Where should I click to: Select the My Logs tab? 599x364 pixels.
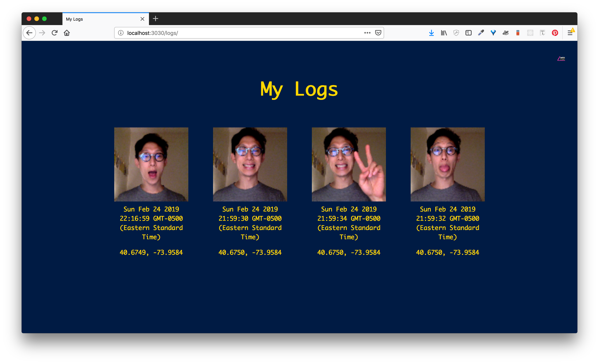(102, 19)
